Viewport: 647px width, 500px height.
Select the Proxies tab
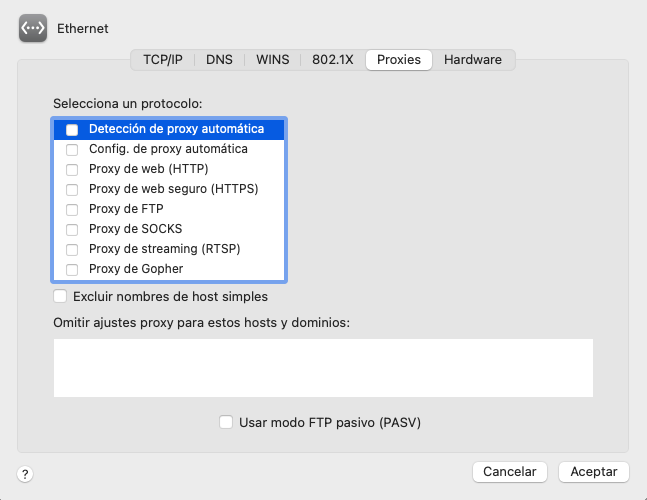[398, 60]
